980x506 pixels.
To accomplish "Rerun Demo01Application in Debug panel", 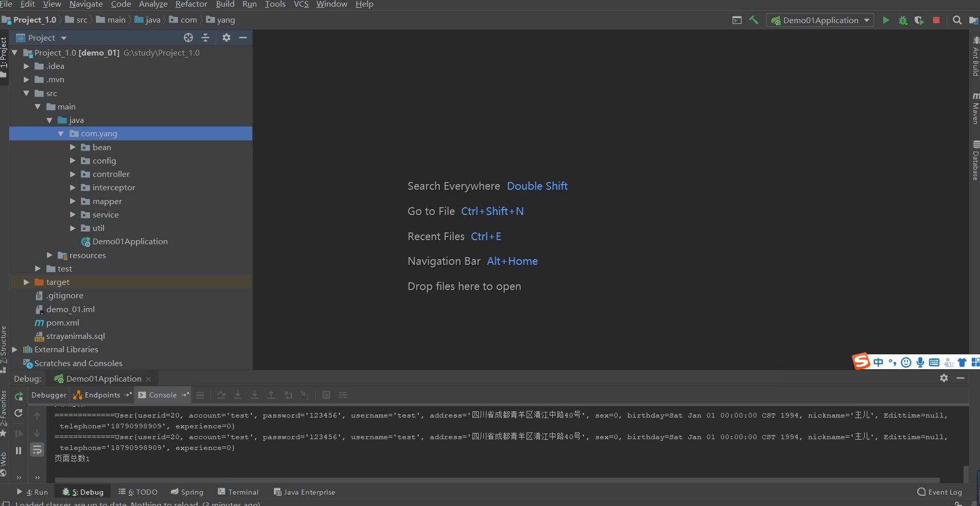I will [x=19, y=396].
